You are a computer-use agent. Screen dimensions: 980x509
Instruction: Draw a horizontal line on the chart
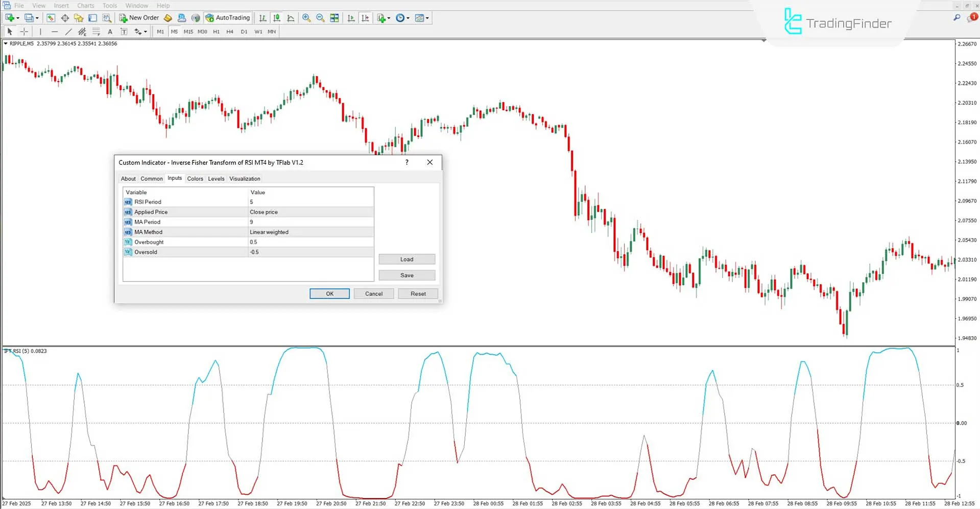55,31
